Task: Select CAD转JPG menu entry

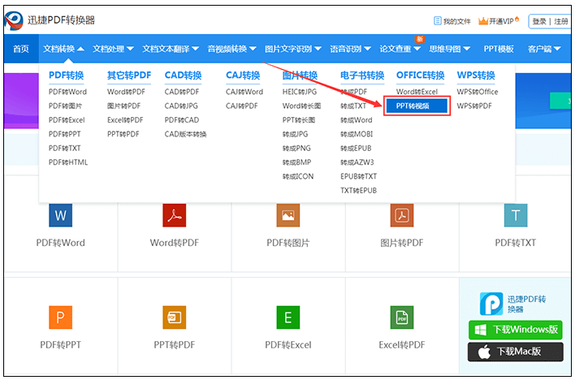Action: pos(181,106)
